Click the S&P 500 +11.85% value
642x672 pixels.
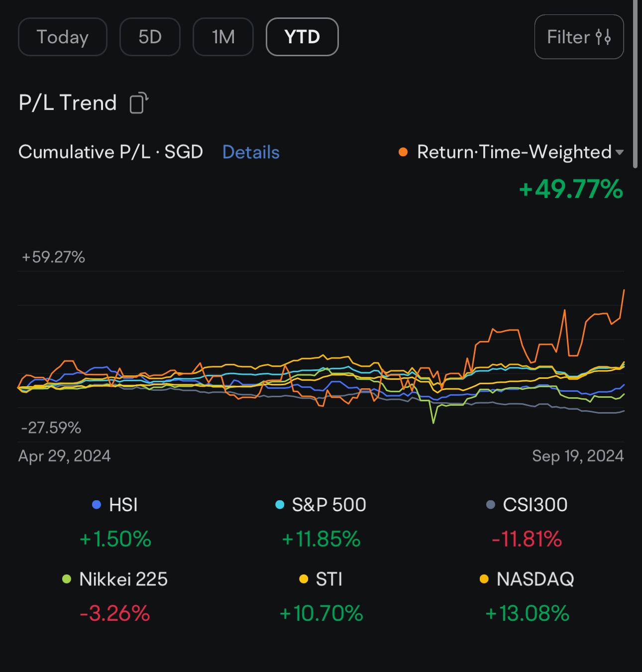(321, 539)
